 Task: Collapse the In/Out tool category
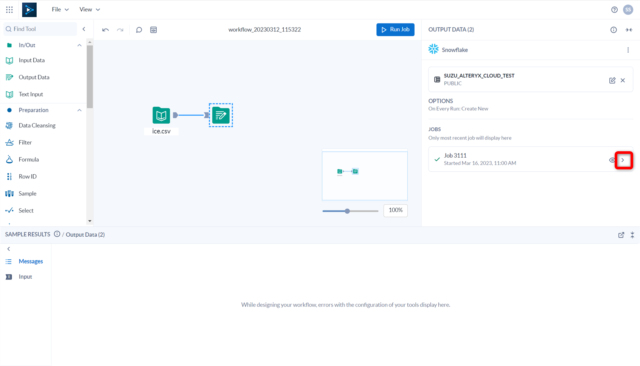79,45
